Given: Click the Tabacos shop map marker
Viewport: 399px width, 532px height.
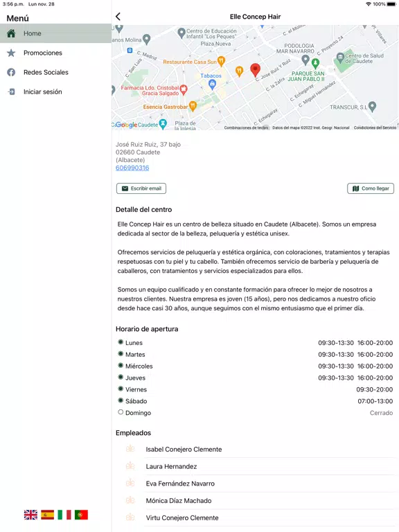Looking at the screenshot, I should click(212, 85).
